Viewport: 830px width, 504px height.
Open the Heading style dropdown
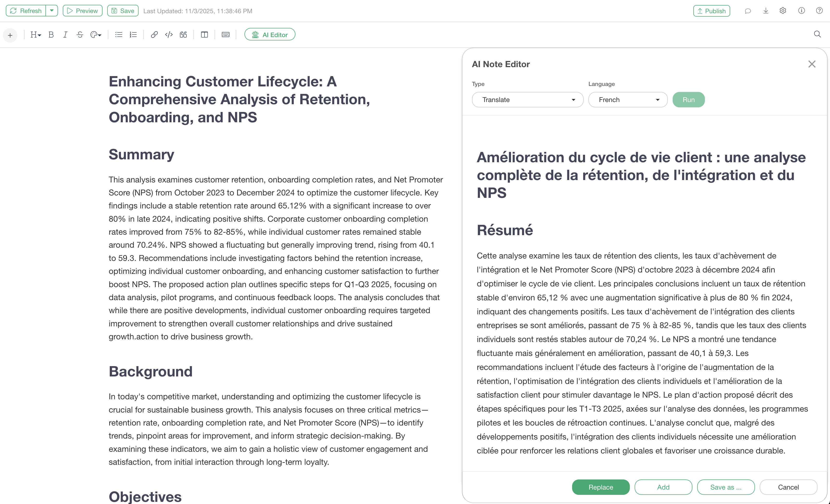pos(35,35)
